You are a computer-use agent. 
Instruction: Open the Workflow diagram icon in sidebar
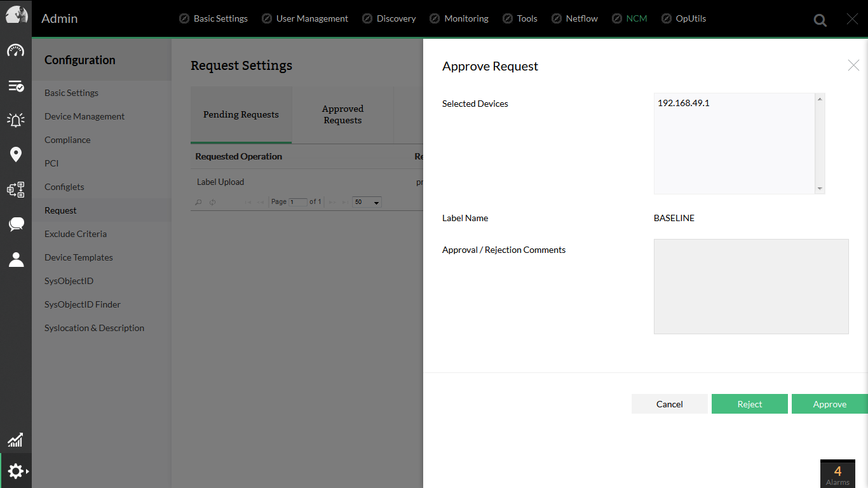click(16, 189)
